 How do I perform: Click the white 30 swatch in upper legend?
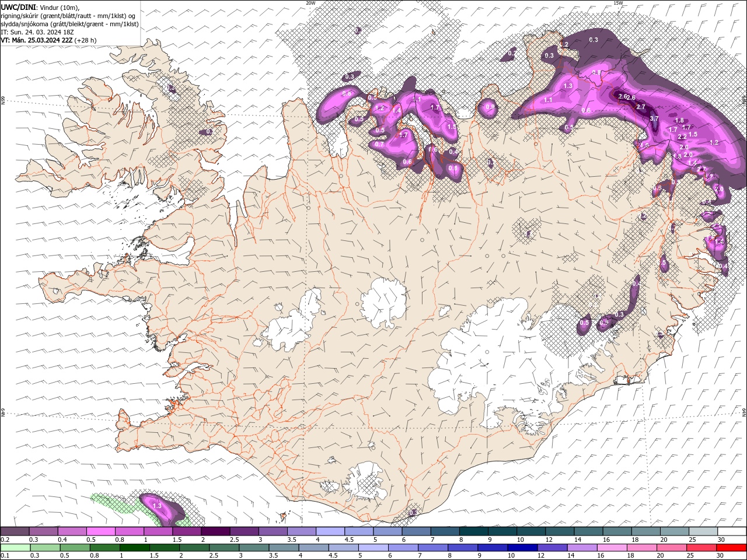731,531
